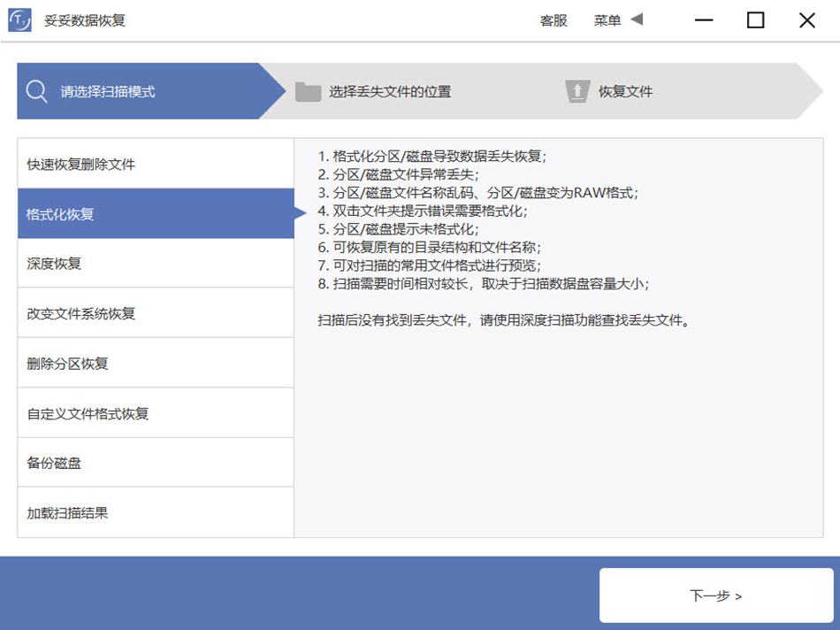Click the line '8. 扫描需要时间相对较长'

(483, 284)
